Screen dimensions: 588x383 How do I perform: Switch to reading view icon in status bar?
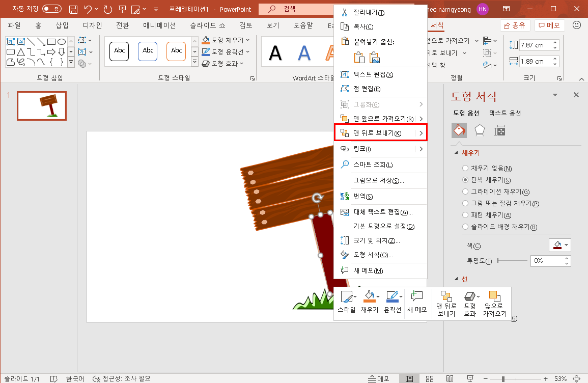click(450, 378)
